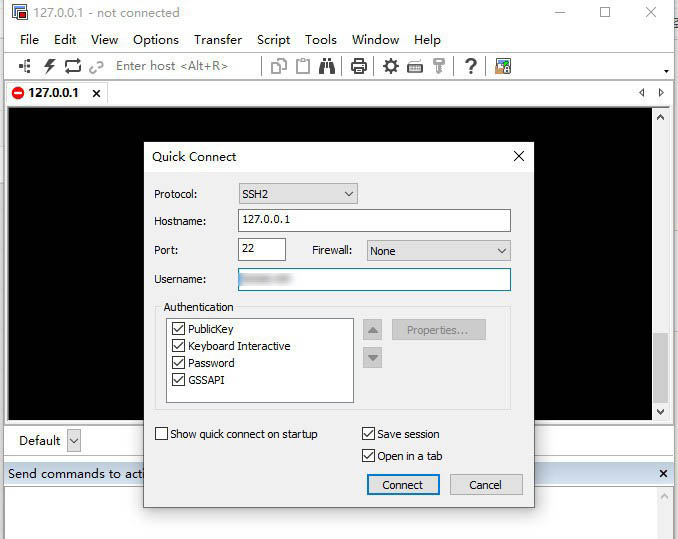Click the terminal vertical scrollbar thumb

pos(660,367)
